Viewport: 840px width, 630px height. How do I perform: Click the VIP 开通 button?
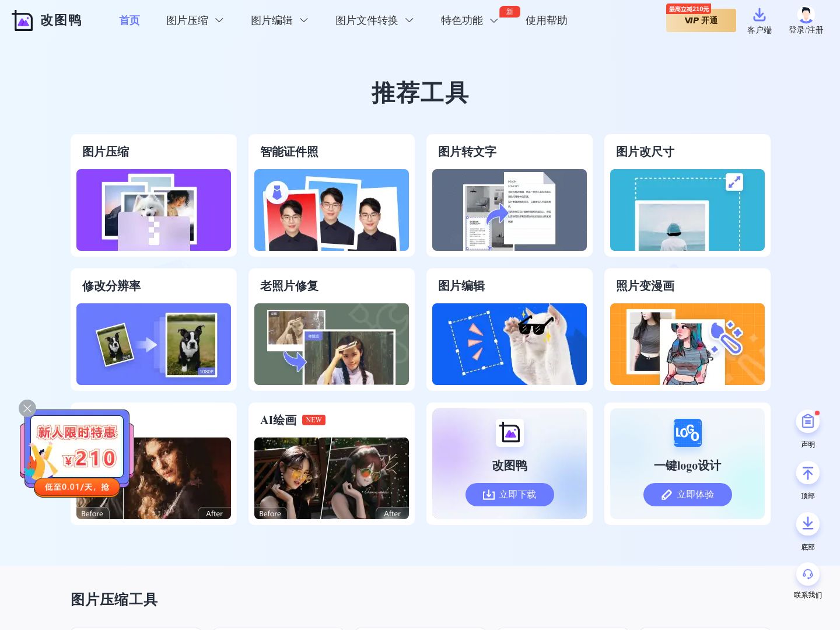(701, 20)
